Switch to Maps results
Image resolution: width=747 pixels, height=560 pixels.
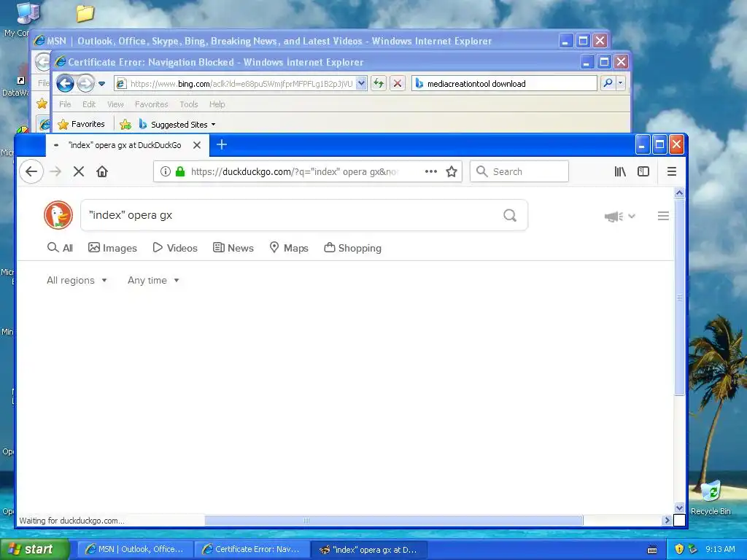tap(289, 248)
